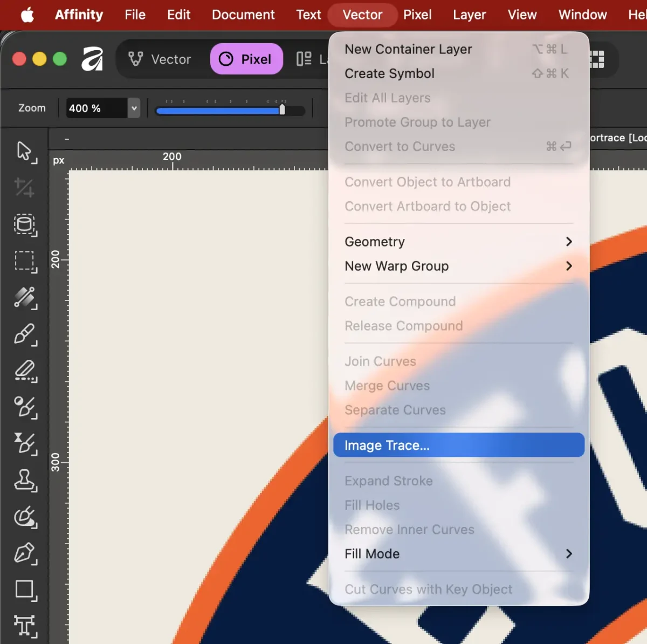Expand the Fill Mode submenu
Viewport: 647px width, 644px height.
pos(458,554)
